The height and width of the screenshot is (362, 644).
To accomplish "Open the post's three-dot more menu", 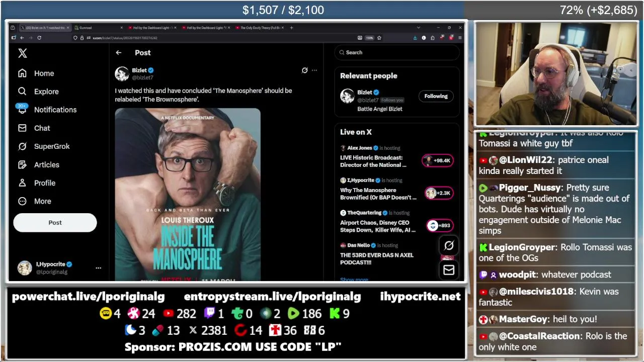I will coord(314,70).
